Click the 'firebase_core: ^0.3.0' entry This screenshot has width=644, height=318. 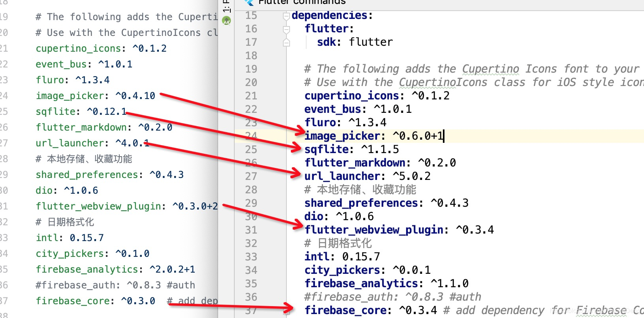(x=95, y=301)
